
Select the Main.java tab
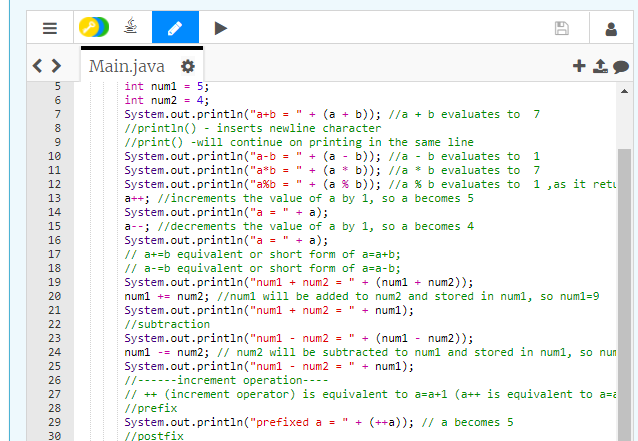click(127, 67)
